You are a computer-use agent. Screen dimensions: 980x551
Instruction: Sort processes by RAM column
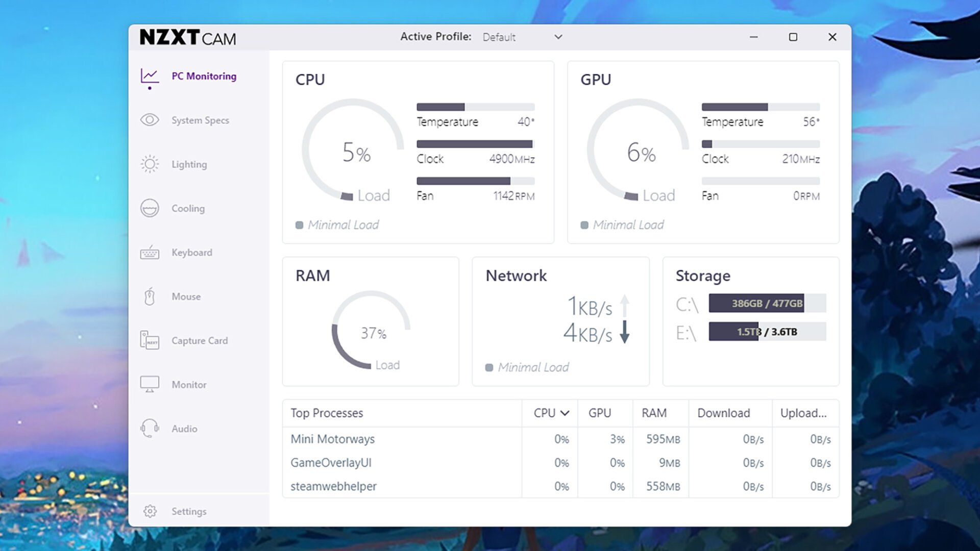[x=654, y=413]
